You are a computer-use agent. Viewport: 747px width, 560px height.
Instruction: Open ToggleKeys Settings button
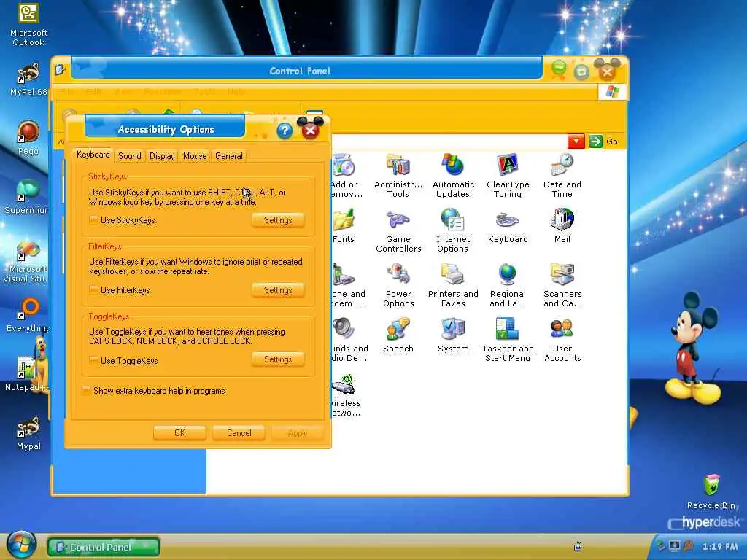point(278,359)
